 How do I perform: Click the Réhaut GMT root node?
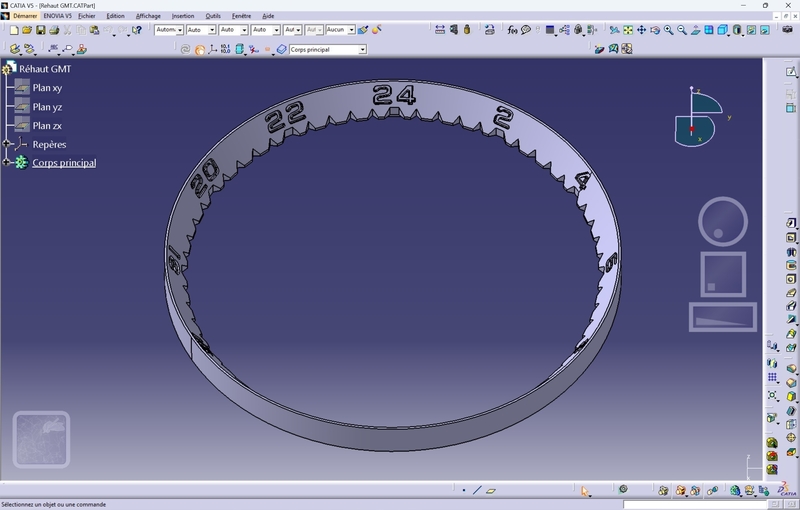pyautogui.click(x=45, y=69)
